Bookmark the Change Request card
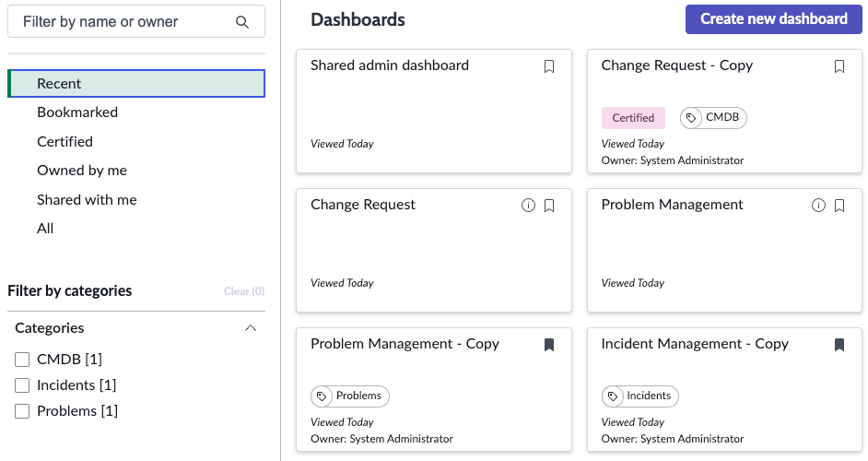868x461 pixels. point(548,206)
